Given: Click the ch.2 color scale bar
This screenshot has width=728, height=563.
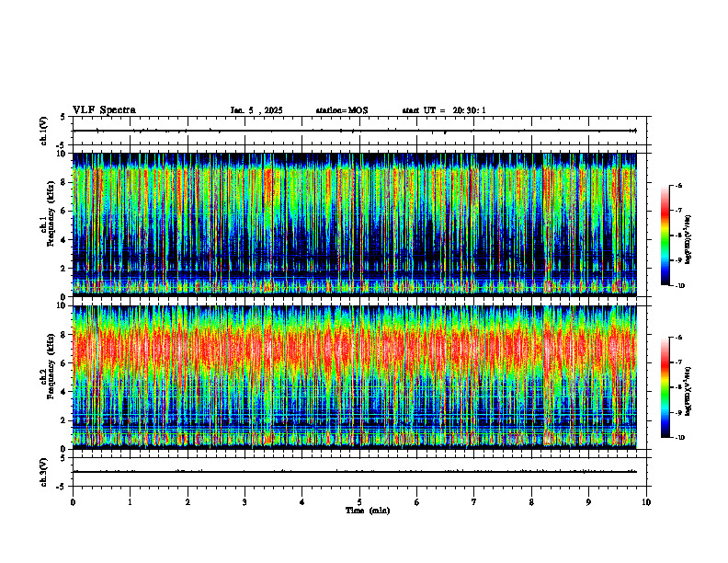Looking at the screenshot, I should 665,387.
